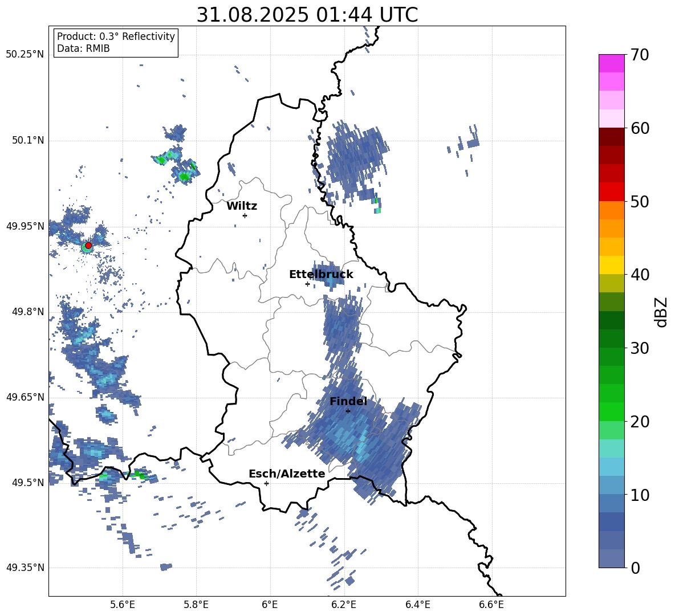Click the 6.6°E longitude label
Screen dimensions: 675x616
pos(491,605)
